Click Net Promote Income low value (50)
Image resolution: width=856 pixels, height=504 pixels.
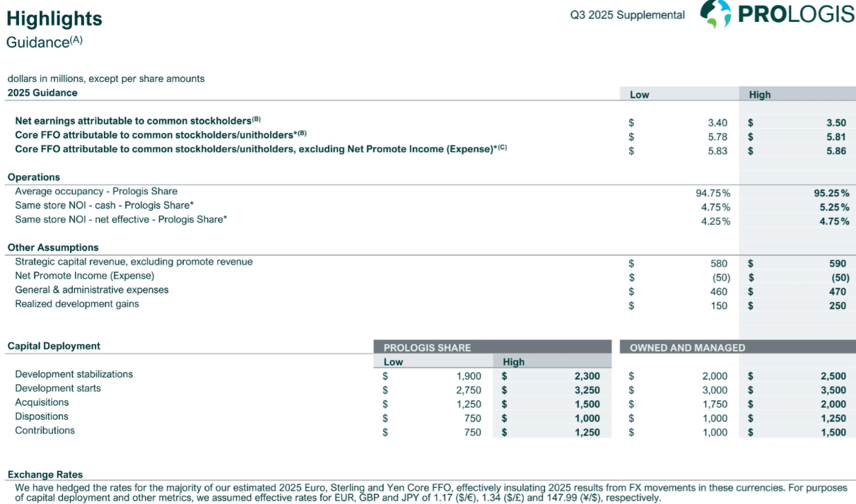(721, 278)
